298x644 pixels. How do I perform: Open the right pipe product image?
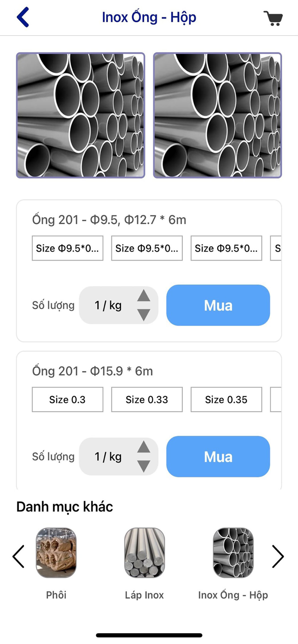(217, 115)
